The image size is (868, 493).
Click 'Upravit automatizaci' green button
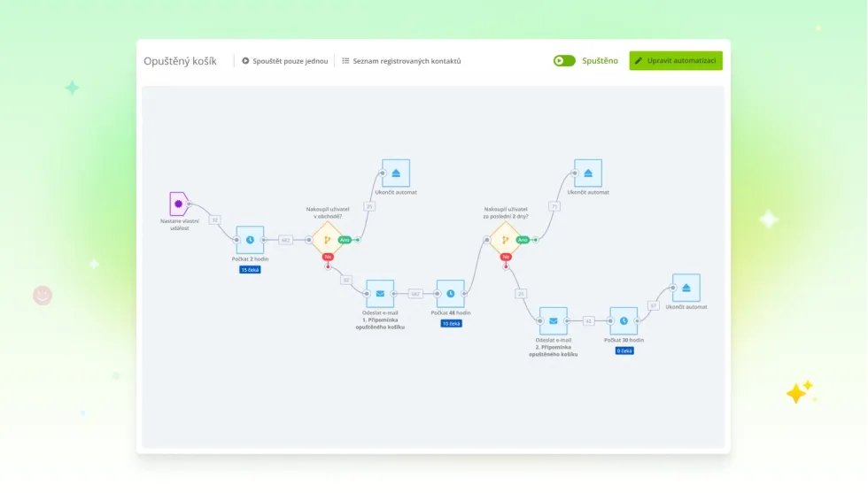(x=676, y=61)
